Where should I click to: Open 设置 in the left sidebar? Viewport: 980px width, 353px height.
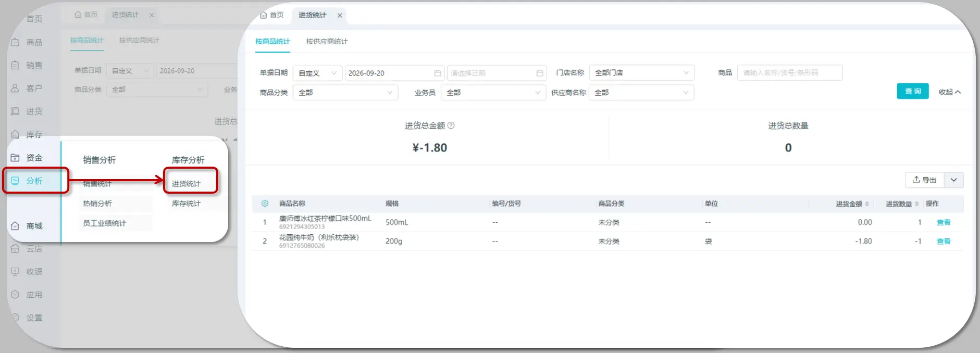27,318
